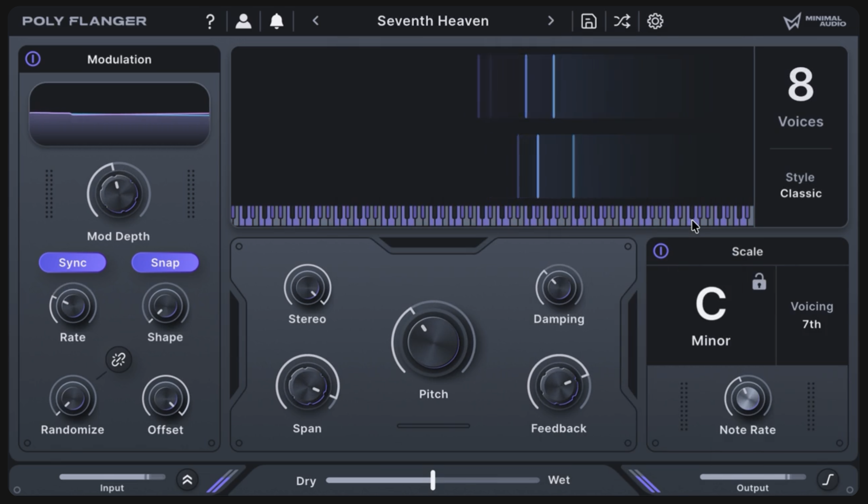Open the notifications bell
This screenshot has height=504, width=868.
coord(277,21)
